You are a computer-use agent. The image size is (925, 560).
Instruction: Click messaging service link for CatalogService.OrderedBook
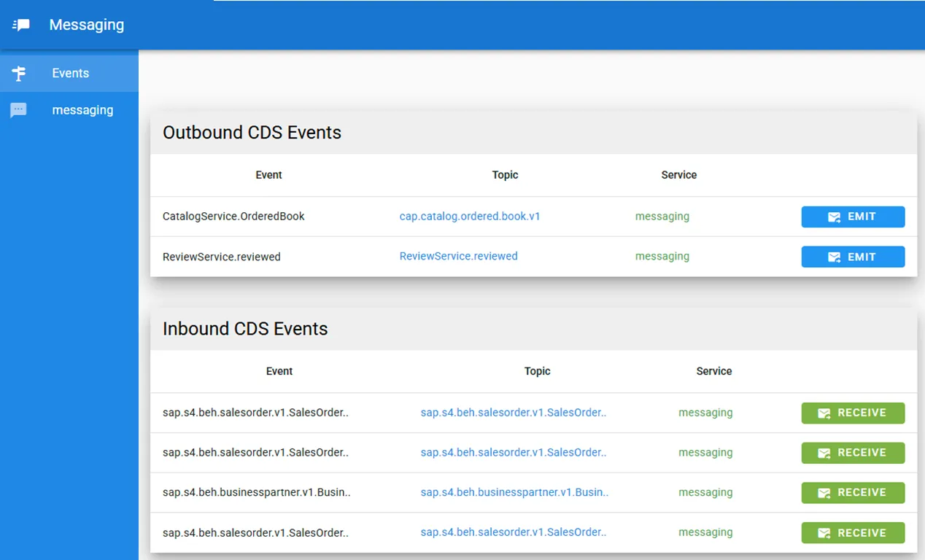coord(662,217)
